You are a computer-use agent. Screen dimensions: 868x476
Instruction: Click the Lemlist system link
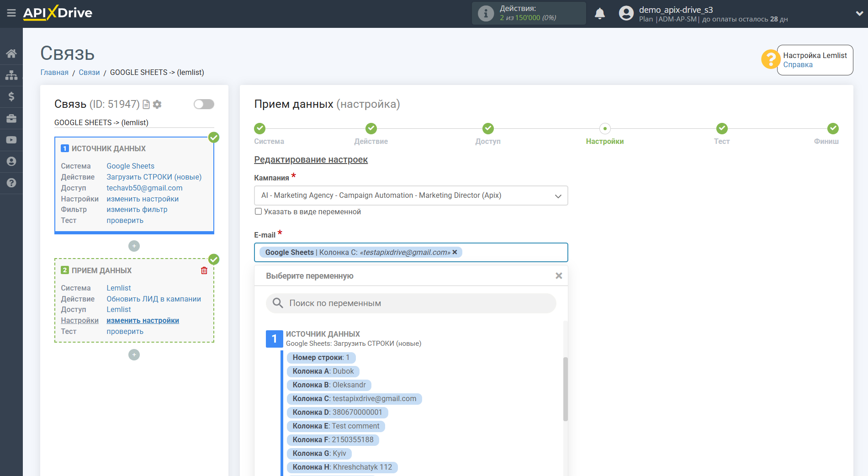click(119, 288)
